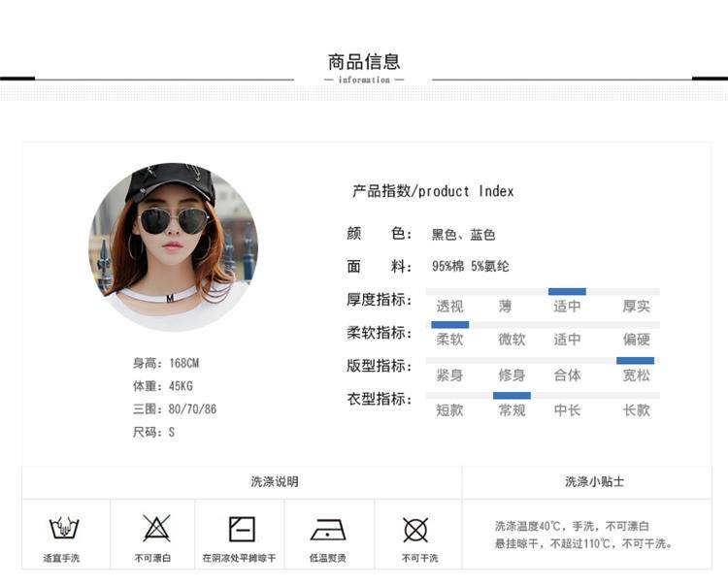Click the 适宜手洗 caption
This screenshot has width=728, height=587.
pos(61,558)
